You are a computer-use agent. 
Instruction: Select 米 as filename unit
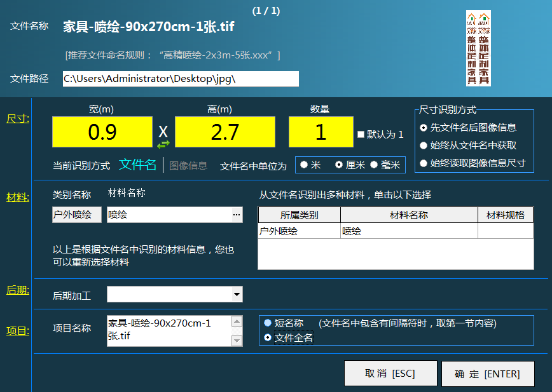pos(305,165)
